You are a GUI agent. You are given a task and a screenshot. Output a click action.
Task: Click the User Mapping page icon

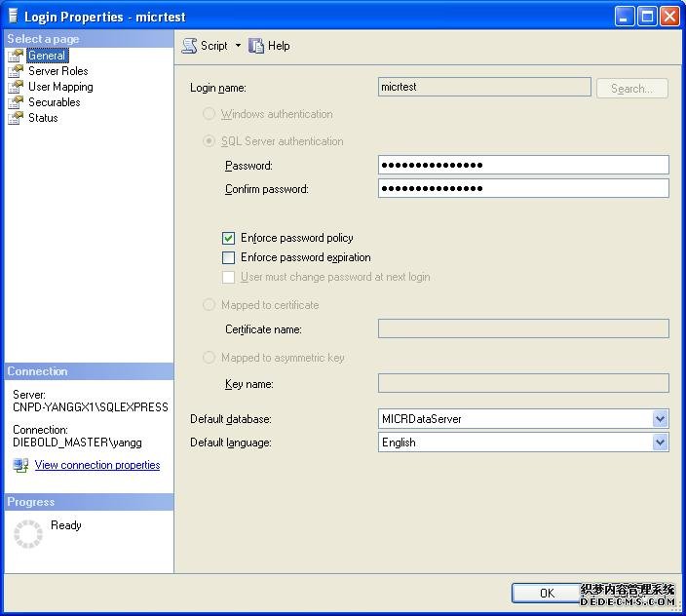click(x=15, y=87)
